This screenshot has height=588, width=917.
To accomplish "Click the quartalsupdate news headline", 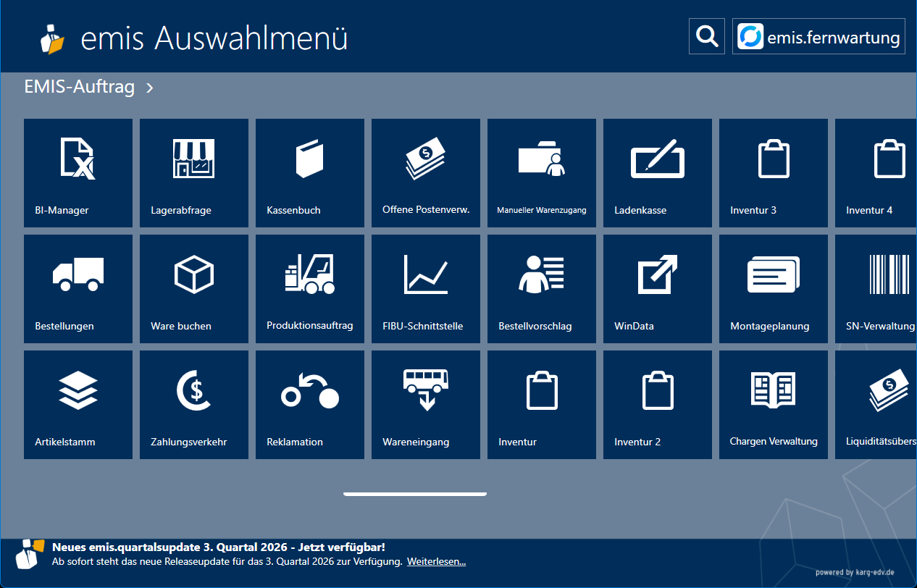I will (x=219, y=547).
